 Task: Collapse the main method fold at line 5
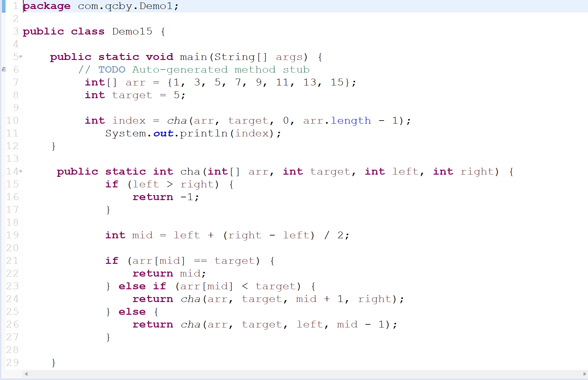20,57
